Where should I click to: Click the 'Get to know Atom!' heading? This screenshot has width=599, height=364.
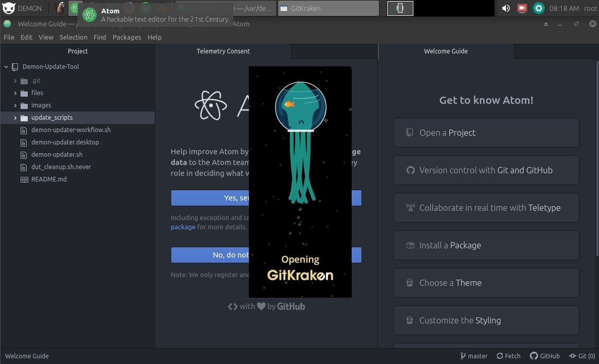click(x=486, y=100)
